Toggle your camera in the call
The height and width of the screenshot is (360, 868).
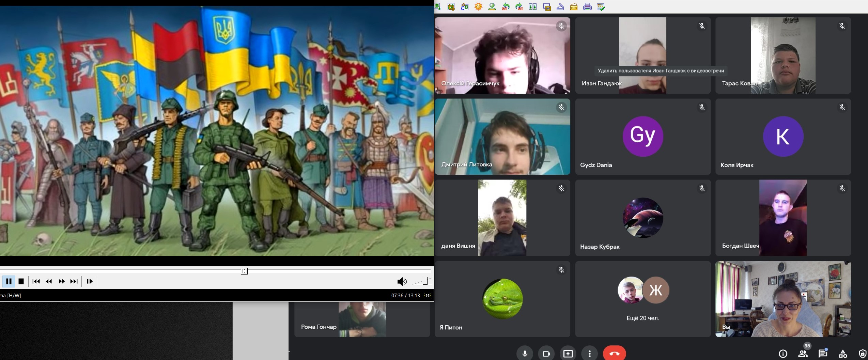click(x=546, y=354)
